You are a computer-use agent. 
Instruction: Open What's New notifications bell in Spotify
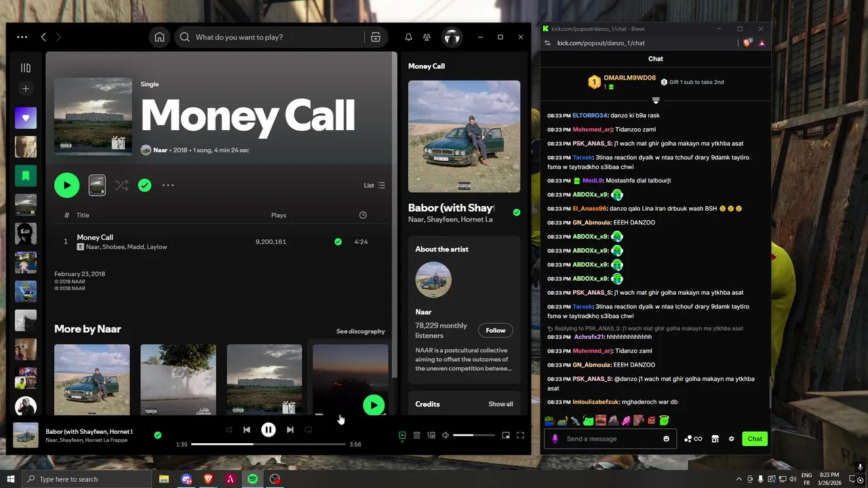tap(408, 37)
